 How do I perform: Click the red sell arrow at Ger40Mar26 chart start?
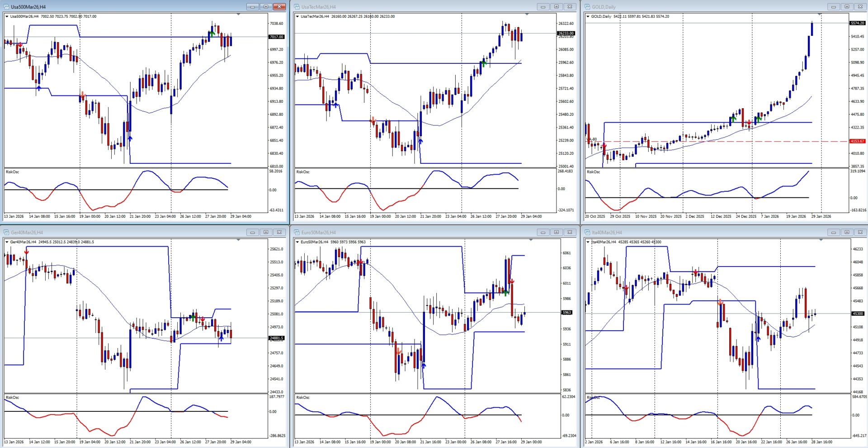[x=27, y=251]
